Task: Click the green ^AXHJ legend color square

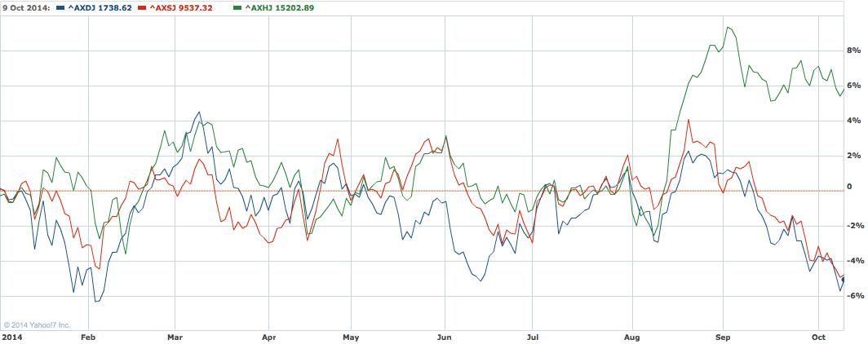Action: tap(237, 7)
